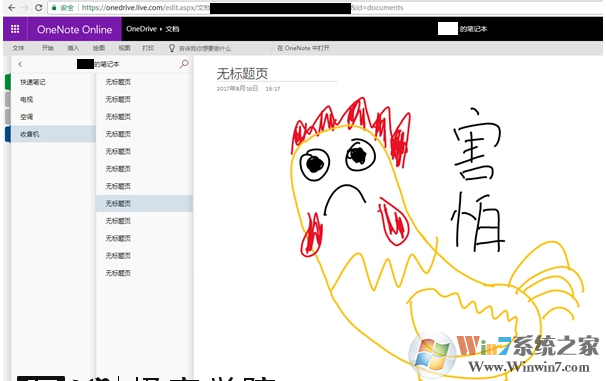The width and height of the screenshot is (606, 381).
Task: Reload the page with the refresh icon
Action: [x=38, y=8]
